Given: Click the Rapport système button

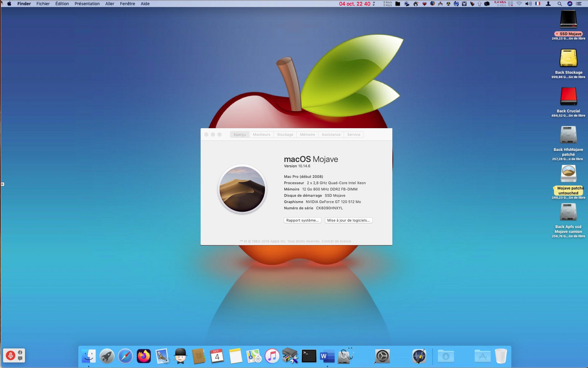Looking at the screenshot, I should tap(303, 220).
